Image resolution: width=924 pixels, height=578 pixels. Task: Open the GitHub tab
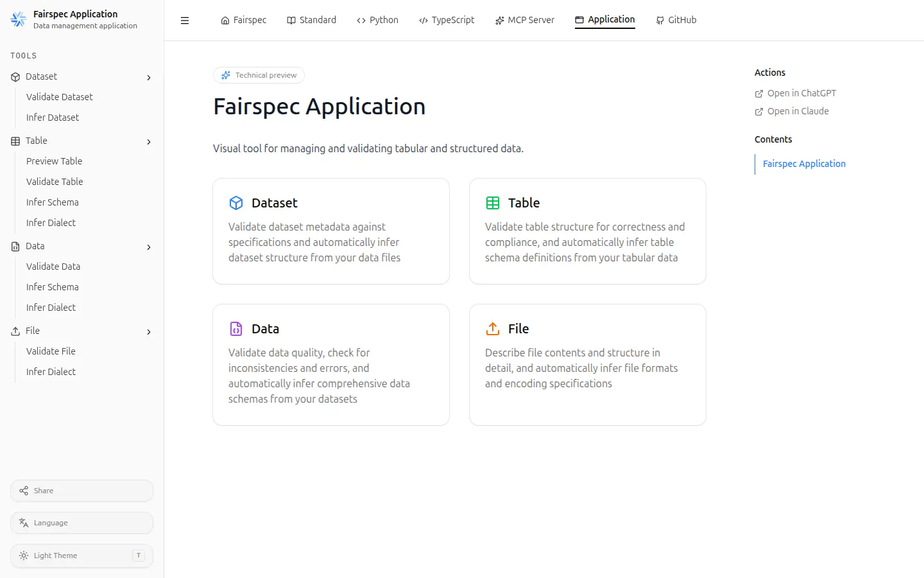coord(676,20)
